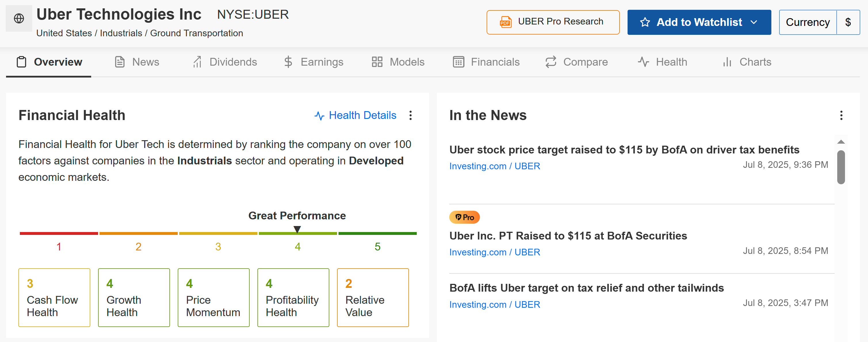Switch to the News tab
The width and height of the screenshot is (868, 342).
[x=137, y=62]
